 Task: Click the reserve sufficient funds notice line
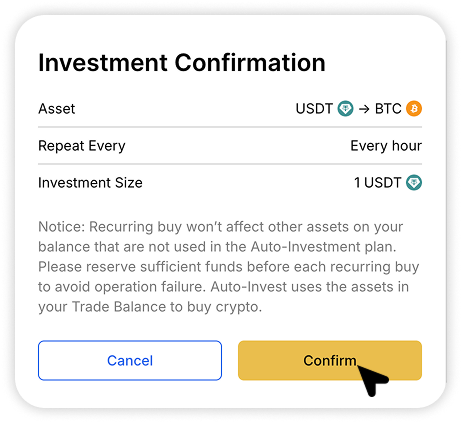pos(229,267)
